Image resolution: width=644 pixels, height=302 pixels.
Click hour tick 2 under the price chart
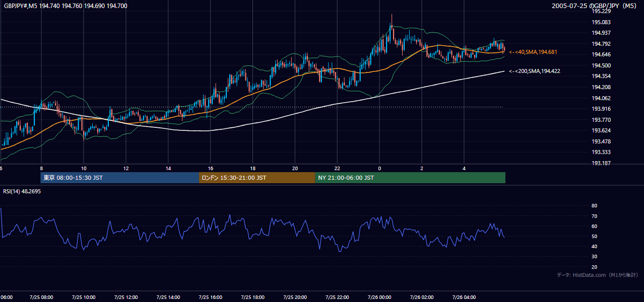pyautogui.click(x=422, y=169)
